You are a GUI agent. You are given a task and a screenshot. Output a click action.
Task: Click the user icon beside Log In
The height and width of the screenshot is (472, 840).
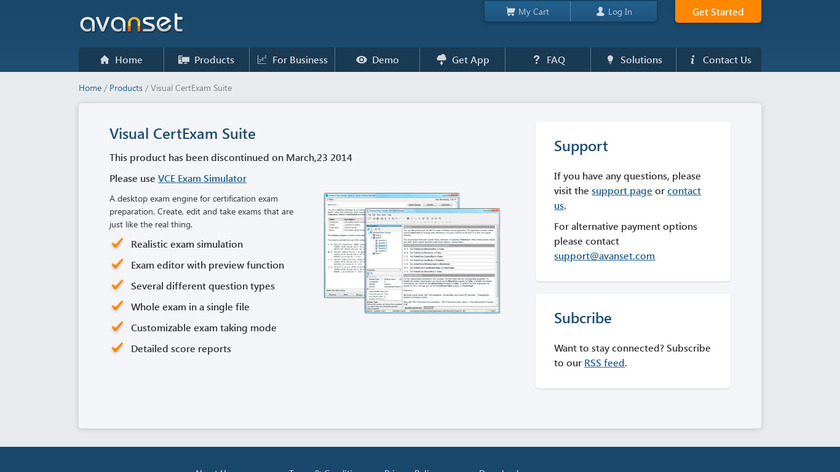(x=600, y=11)
